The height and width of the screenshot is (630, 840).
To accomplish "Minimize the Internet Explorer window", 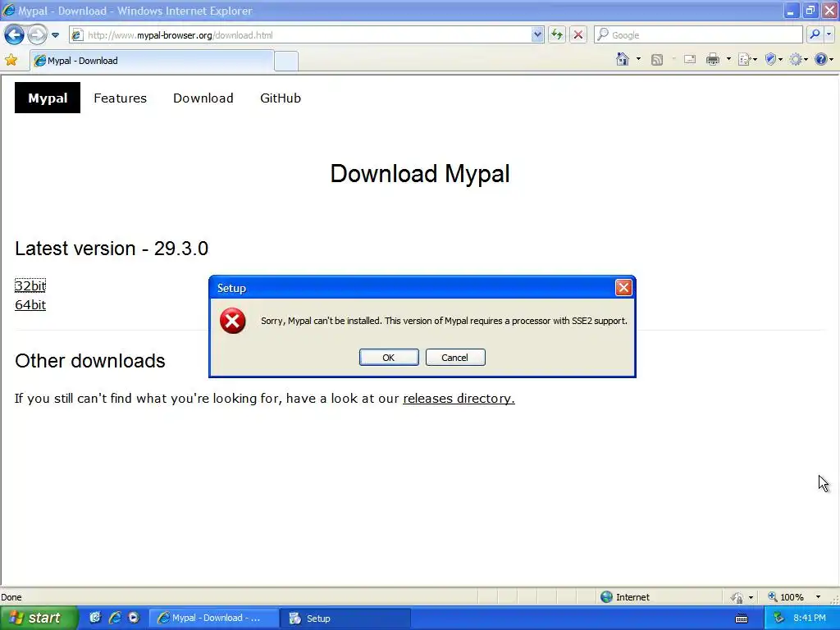I will coord(791,11).
